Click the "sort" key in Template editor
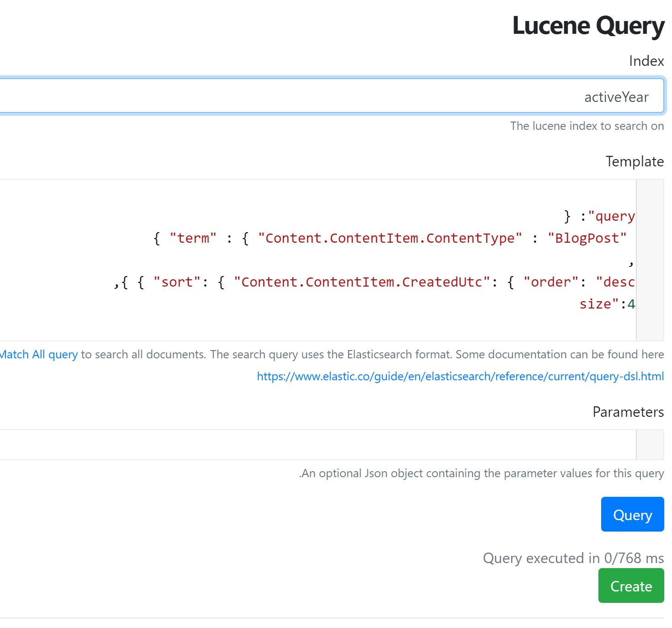 (x=176, y=282)
